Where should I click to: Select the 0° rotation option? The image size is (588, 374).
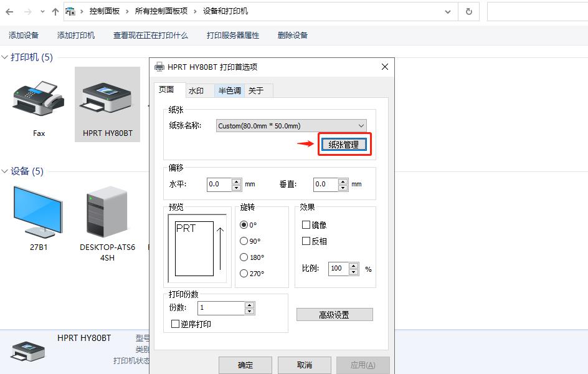coord(244,224)
